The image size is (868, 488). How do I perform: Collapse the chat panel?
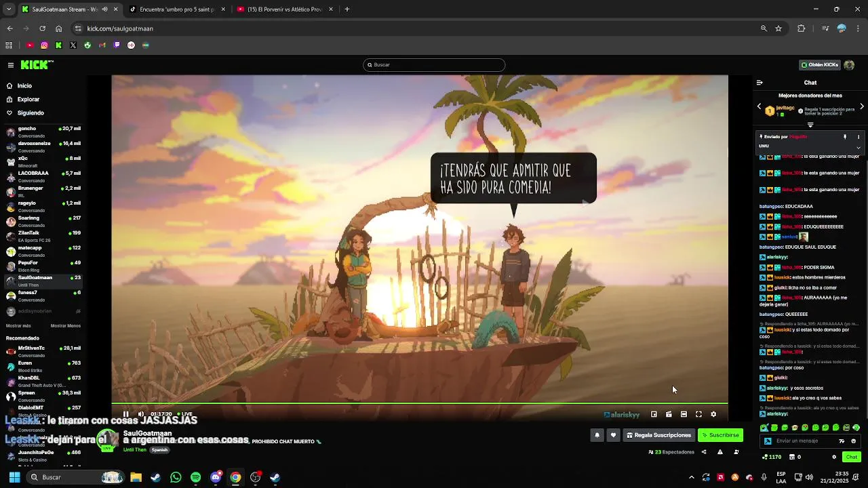coord(759,83)
